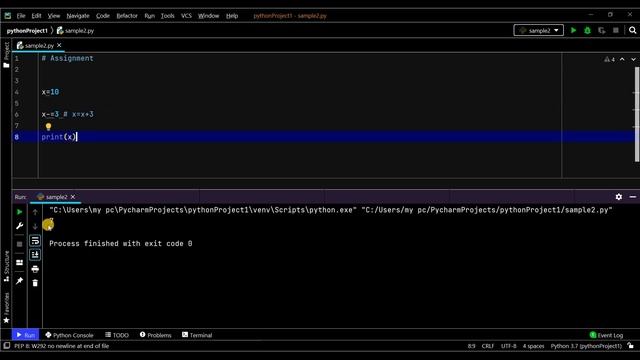Print the run output

(x=35, y=269)
